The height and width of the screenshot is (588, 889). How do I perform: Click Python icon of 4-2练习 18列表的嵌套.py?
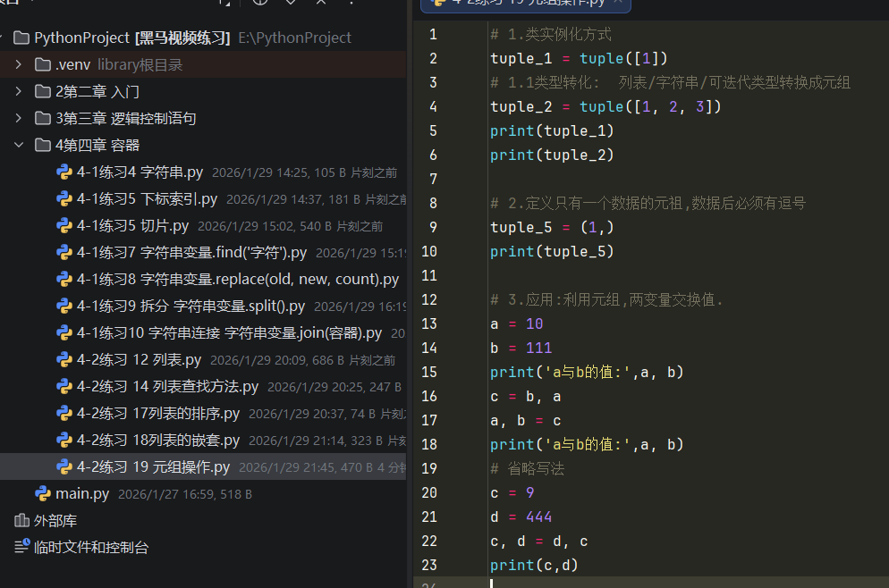(x=64, y=440)
